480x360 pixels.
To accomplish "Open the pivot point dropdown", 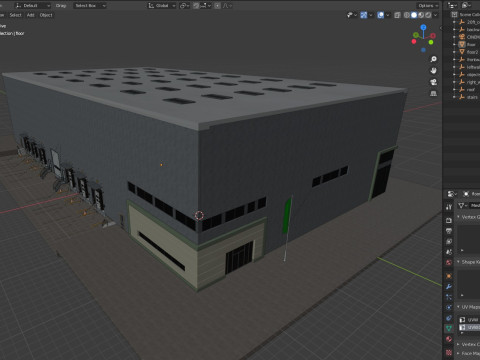I will coord(184,6).
